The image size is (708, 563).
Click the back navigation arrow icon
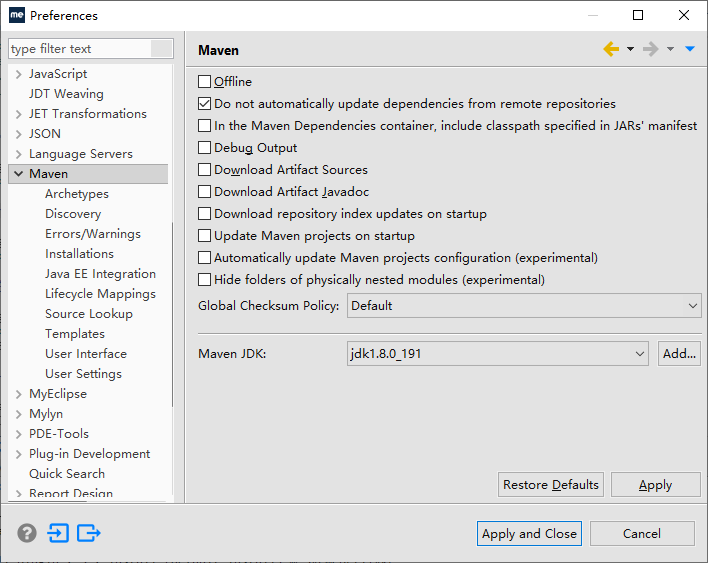(x=611, y=49)
